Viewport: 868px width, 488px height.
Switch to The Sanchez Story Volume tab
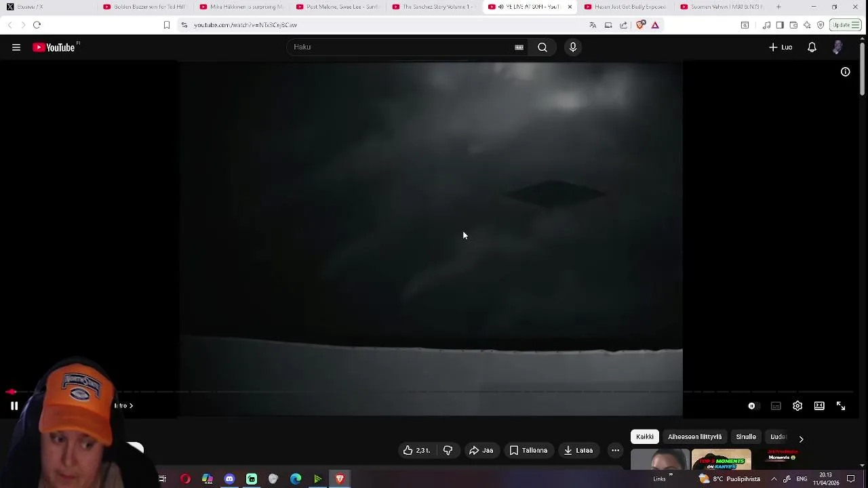(434, 7)
